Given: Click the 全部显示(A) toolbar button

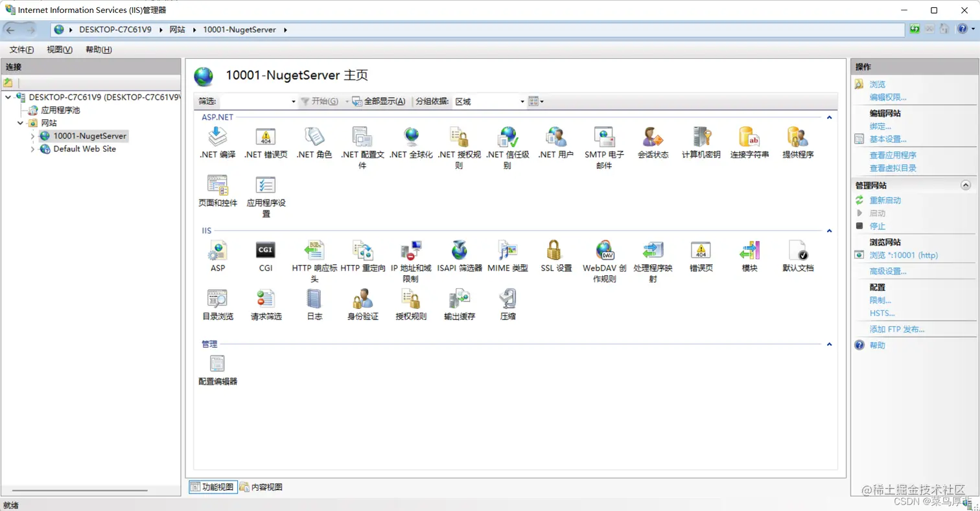Looking at the screenshot, I should pos(380,102).
